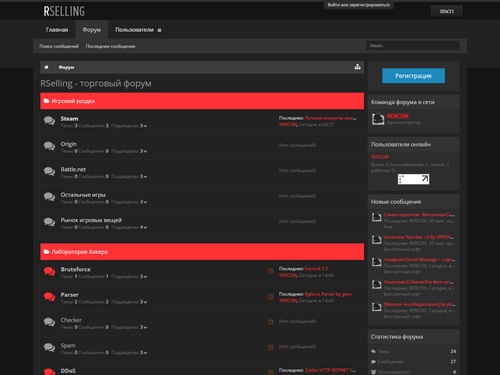Go to the Главная tab
This screenshot has height=375, width=500.
[57, 30]
